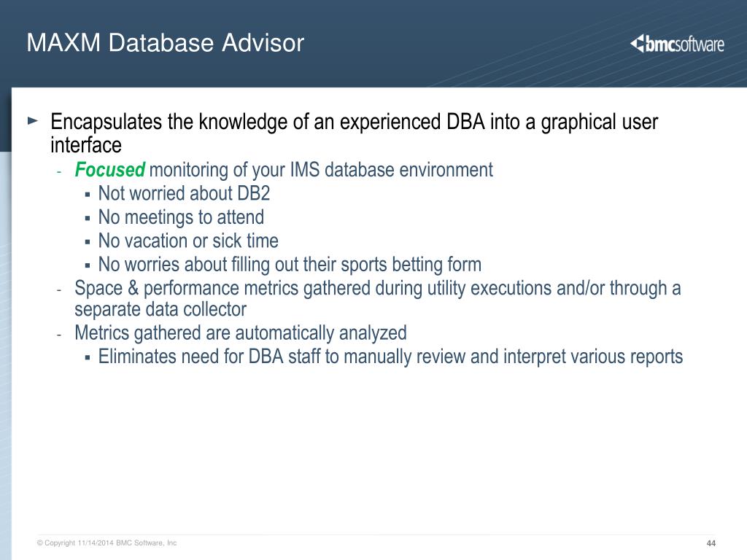This screenshot has width=747, height=560.
Task: Click the text 'Encapsulates the knowledge of an experienced DBA'
Action: (x=268, y=122)
